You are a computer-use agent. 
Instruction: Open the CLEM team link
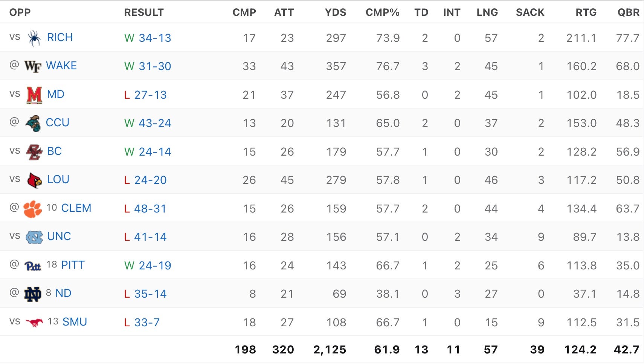(x=76, y=208)
